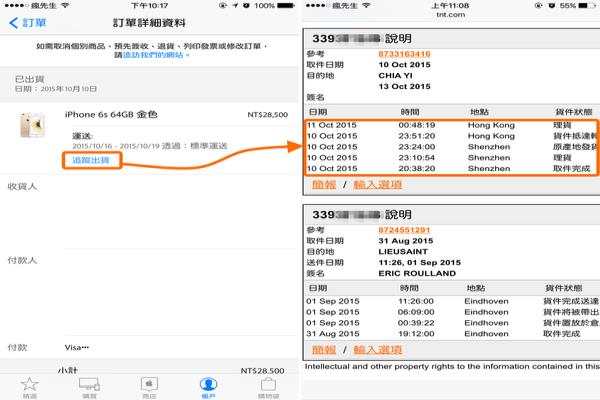Tap the right phone's battery status icon
Viewport: 600px width, 400px height.
(588, 5)
